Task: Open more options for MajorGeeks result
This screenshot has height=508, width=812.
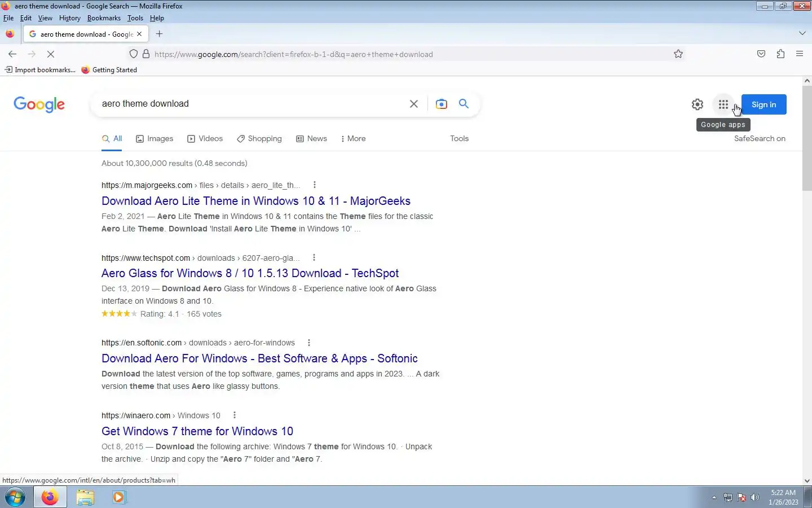Action: (315, 185)
